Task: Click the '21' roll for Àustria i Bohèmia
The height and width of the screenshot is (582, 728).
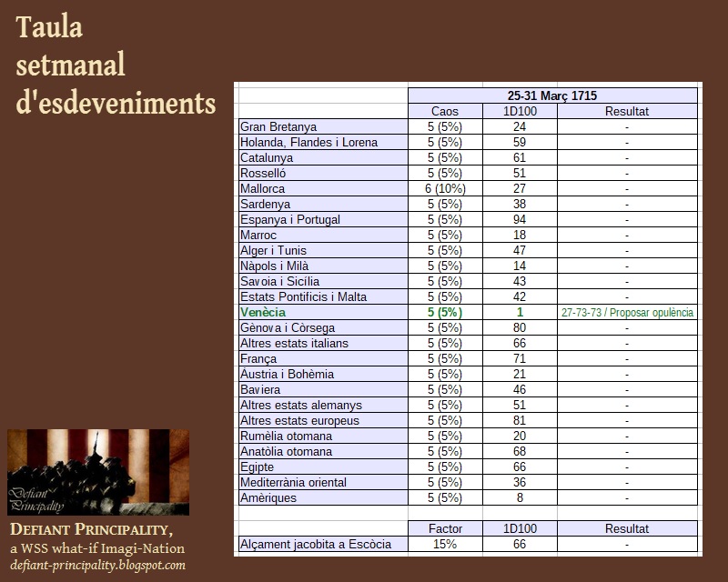Action: coord(520,374)
